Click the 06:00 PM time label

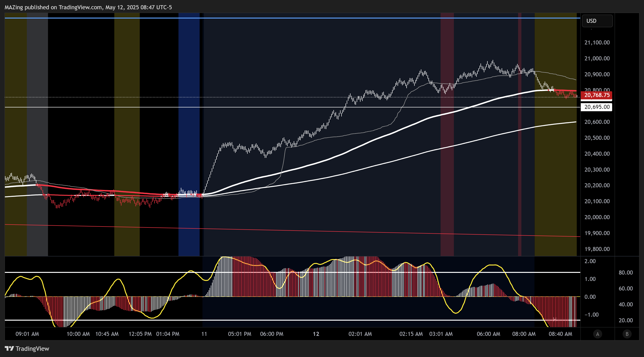pyautogui.click(x=272, y=334)
